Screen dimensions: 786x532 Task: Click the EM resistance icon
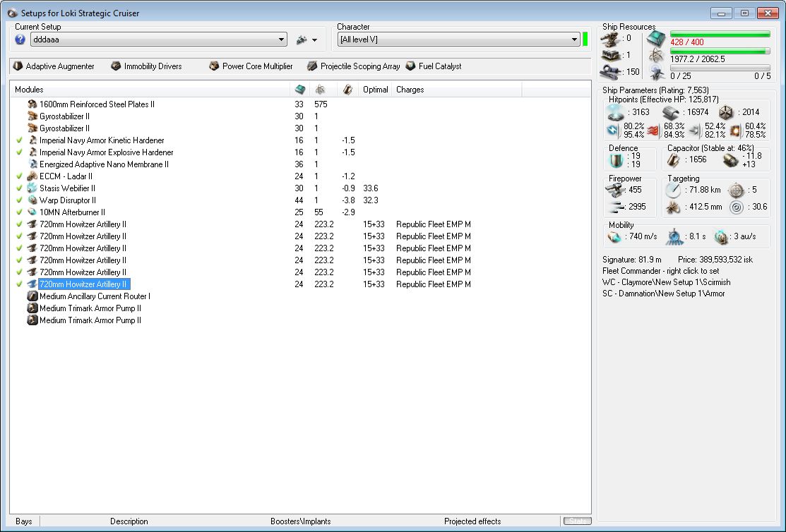(x=614, y=131)
